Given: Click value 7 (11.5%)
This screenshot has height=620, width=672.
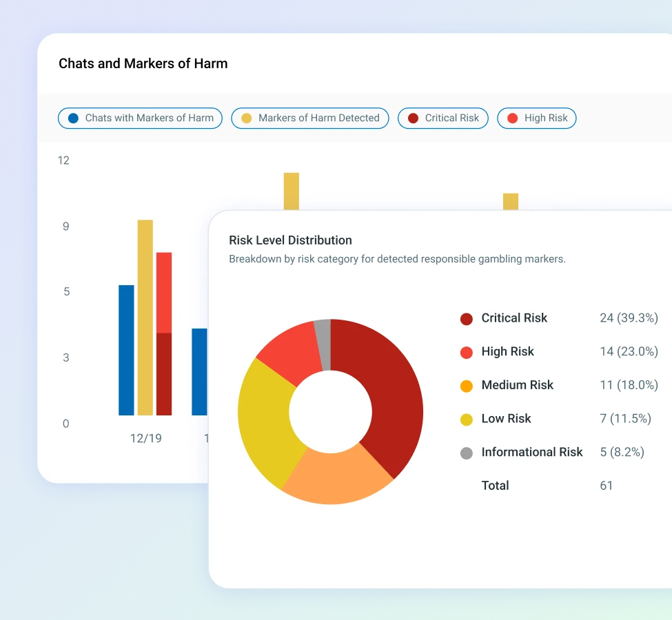Looking at the screenshot, I should [x=625, y=418].
